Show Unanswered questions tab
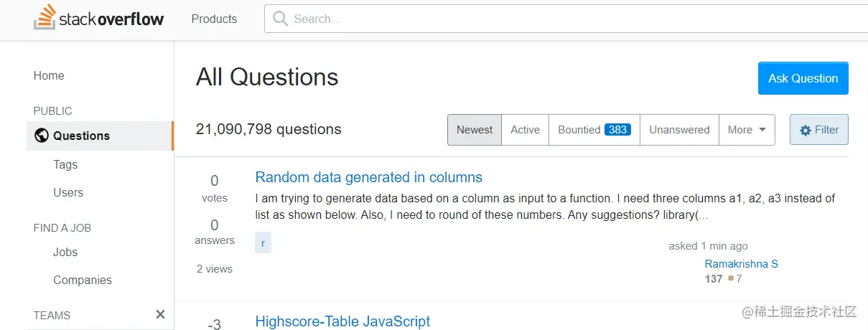 click(x=679, y=130)
